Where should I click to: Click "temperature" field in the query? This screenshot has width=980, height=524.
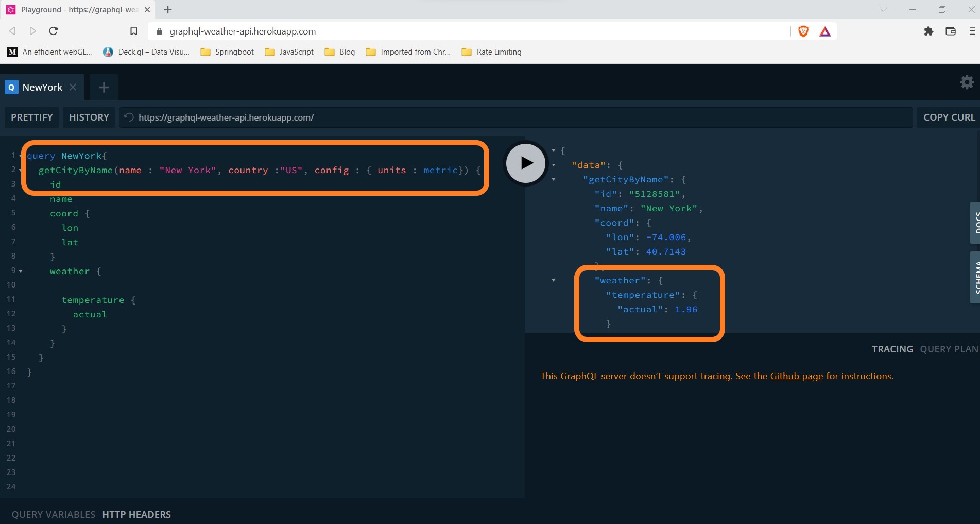coord(93,300)
